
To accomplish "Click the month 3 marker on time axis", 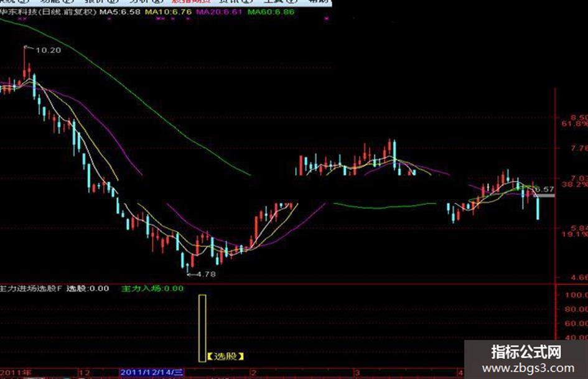I will click(357, 373).
